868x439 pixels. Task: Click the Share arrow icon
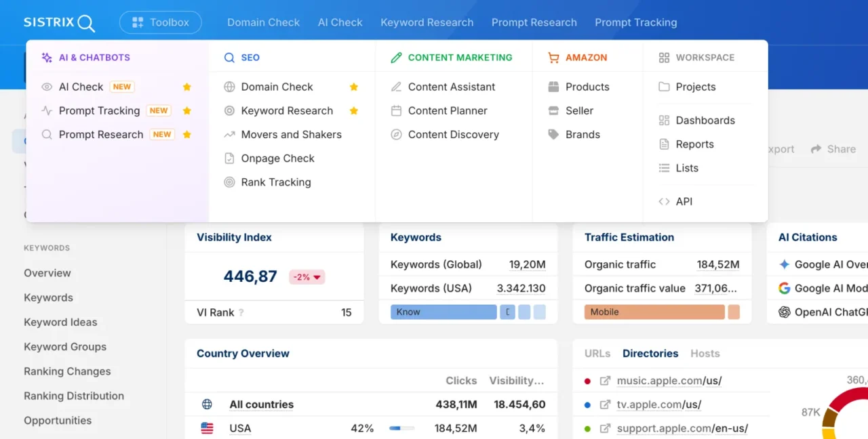(816, 149)
